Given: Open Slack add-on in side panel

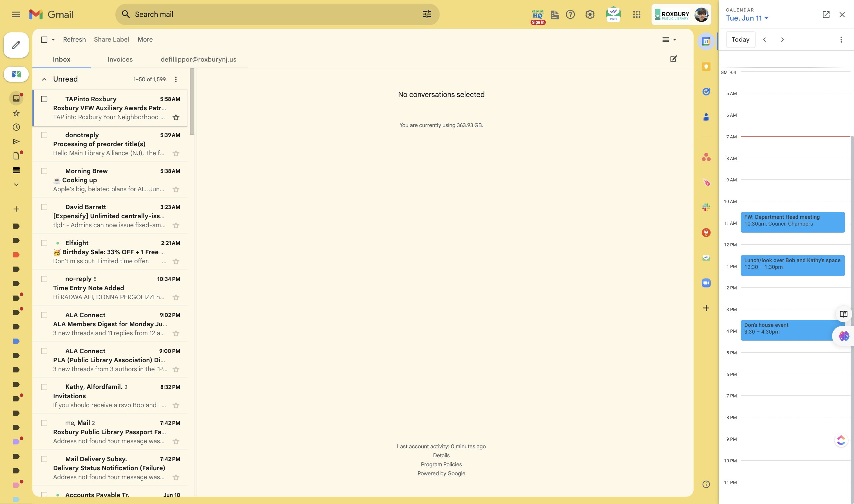Looking at the screenshot, I should (x=706, y=207).
